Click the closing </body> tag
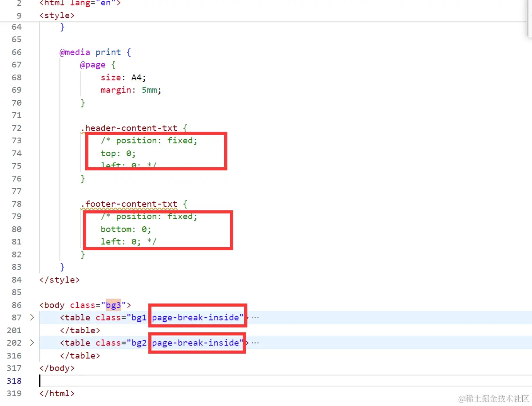The image size is (532, 406). [57, 368]
